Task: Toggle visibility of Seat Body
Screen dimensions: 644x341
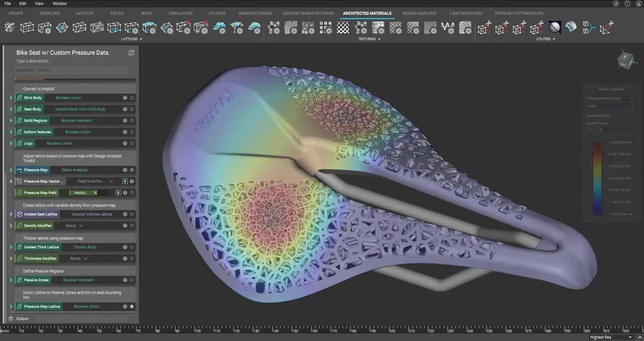Action: [132, 109]
